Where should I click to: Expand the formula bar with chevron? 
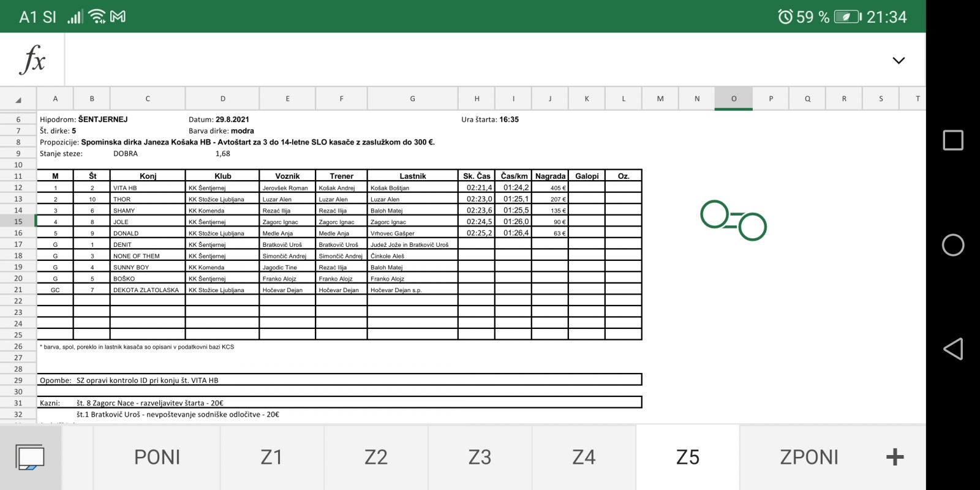(x=898, y=61)
